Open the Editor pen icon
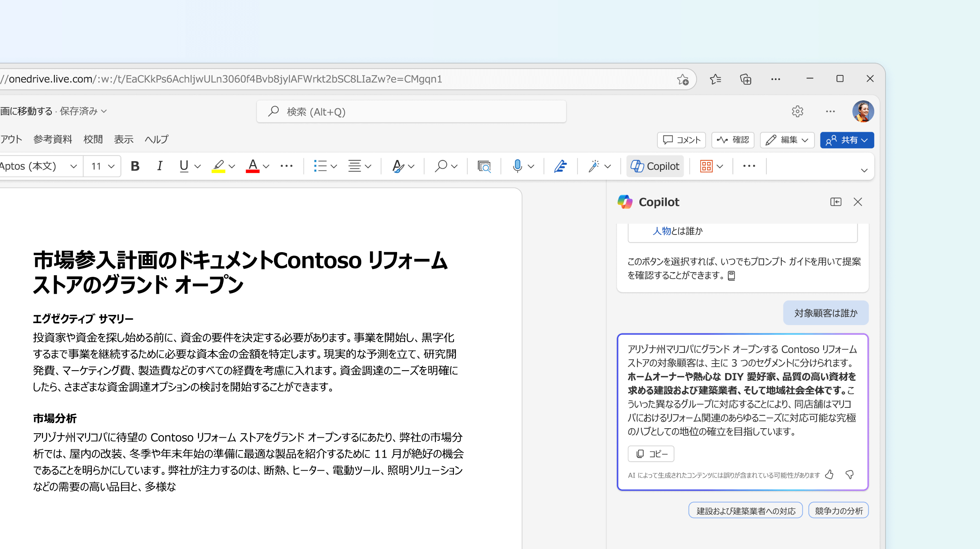980x549 pixels. pyautogui.click(x=561, y=166)
